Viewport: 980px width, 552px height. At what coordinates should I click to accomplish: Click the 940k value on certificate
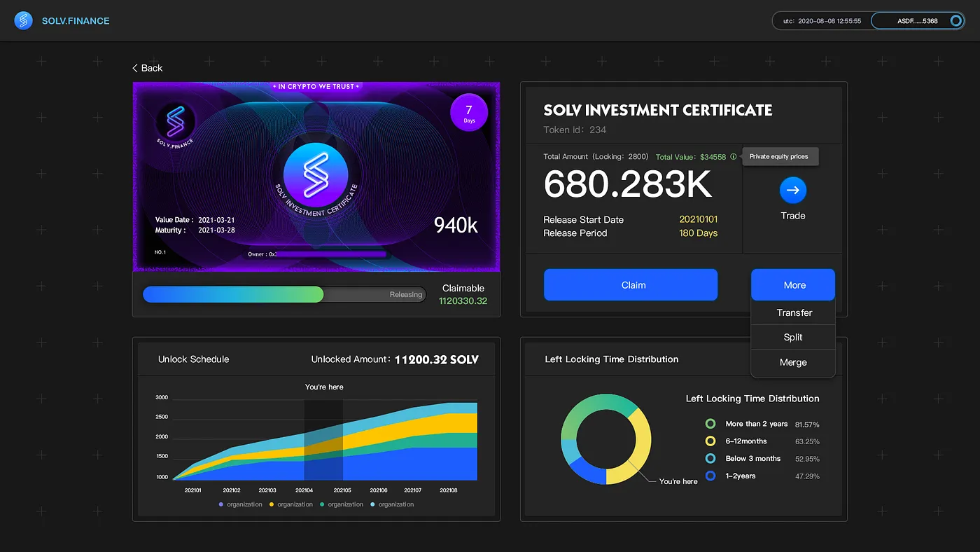point(456,225)
